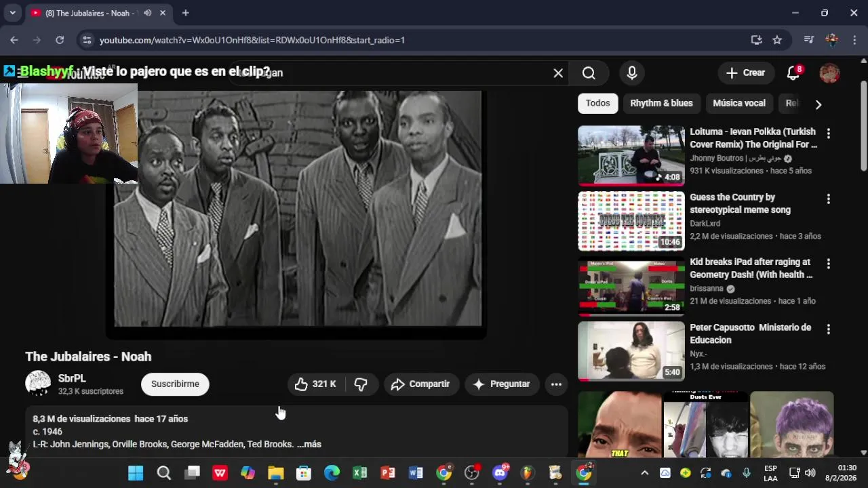Click the Compartir share button
This screenshot has height=488, width=868.
pyautogui.click(x=421, y=384)
